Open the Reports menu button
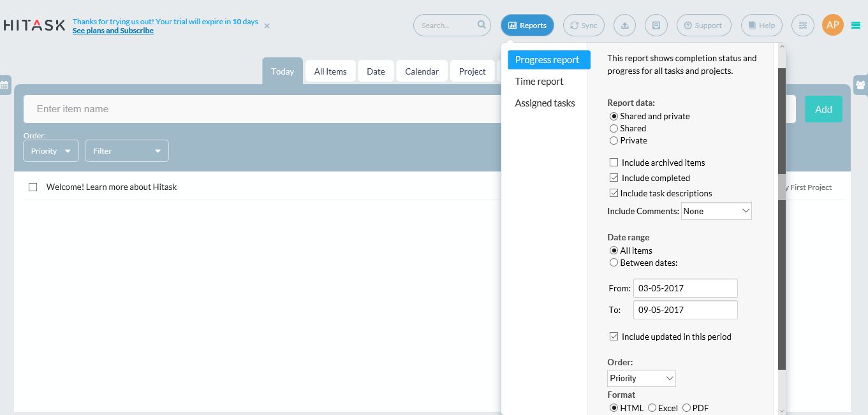This screenshot has width=868, height=415. point(527,25)
